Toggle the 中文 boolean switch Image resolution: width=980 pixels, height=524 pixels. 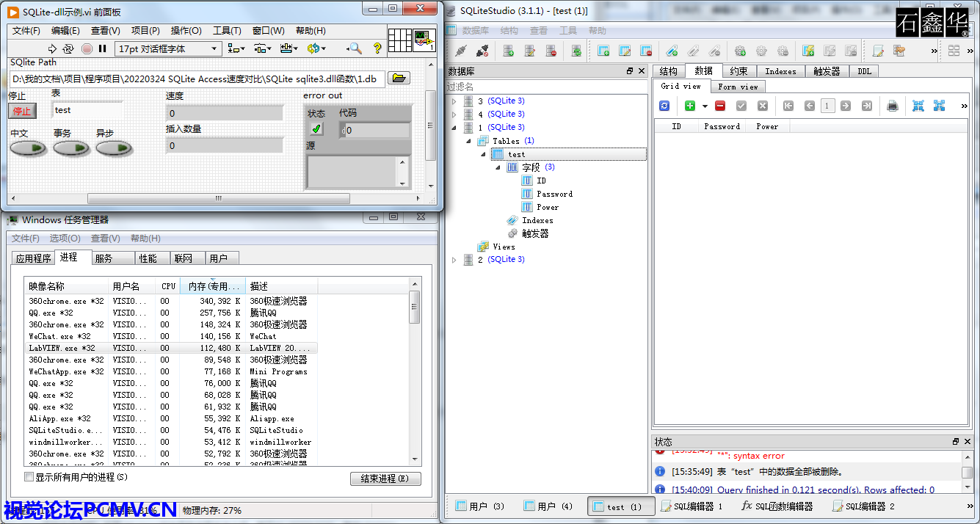click(28, 148)
